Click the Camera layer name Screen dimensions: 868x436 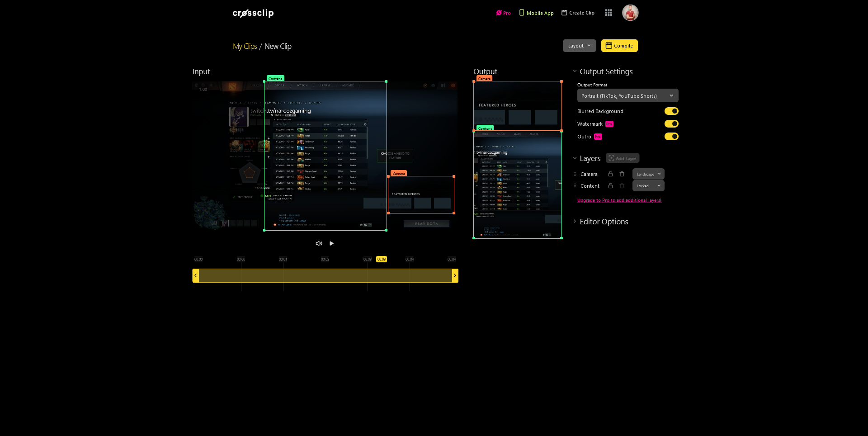coord(589,174)
